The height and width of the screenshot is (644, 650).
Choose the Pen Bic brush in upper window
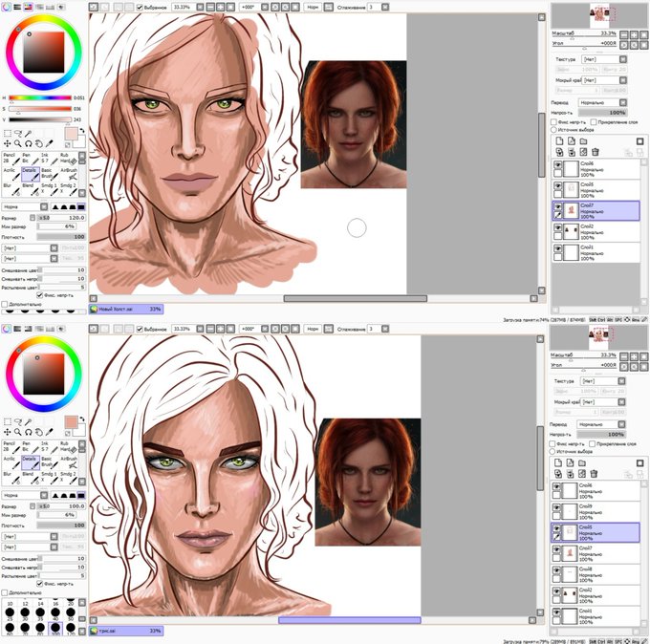(x=31, y=159)
